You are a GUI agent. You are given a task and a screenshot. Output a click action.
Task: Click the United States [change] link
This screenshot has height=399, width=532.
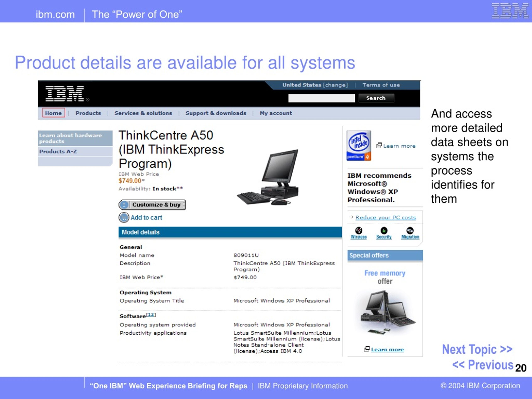315,85
